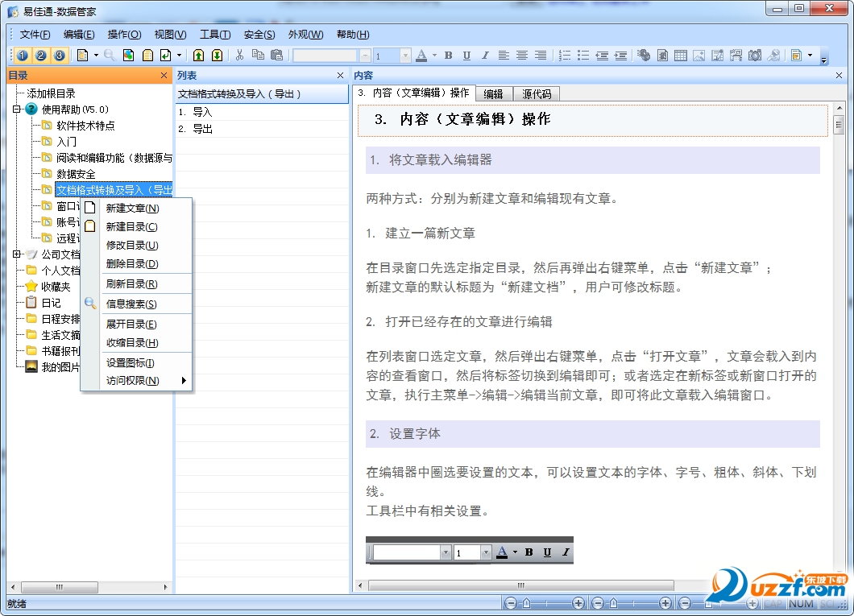Switch to the 源代码 tab

pyautogui.click(x=537, y=93)
